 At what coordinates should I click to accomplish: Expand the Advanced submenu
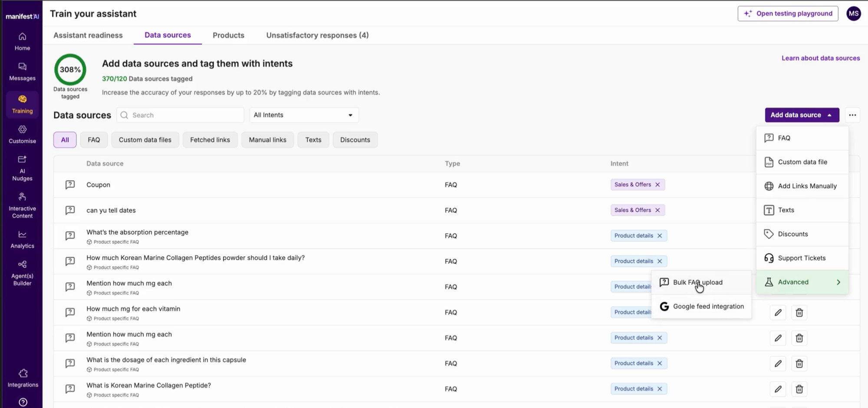(802, 282)
